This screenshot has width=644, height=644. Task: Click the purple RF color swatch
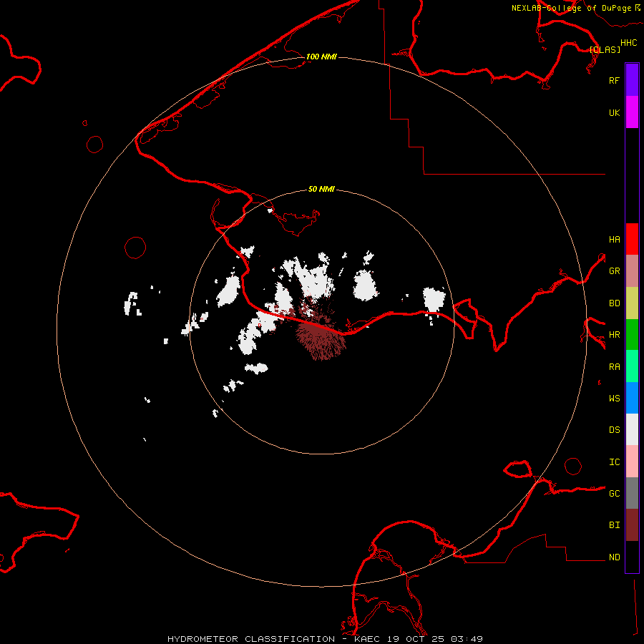click(x=632, y=79)
